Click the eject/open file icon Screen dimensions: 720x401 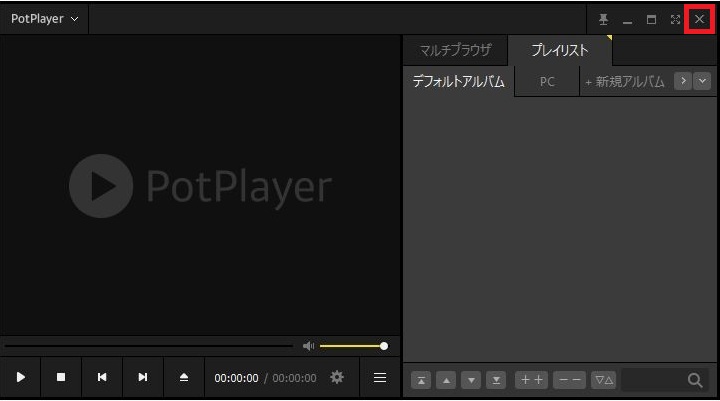click(x=184, y=377)
